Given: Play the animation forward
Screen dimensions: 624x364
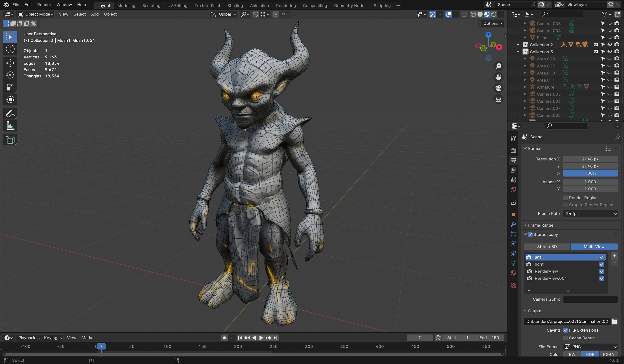Looking at the screenshot, I should pyautogui.click(x=261, y=338).
